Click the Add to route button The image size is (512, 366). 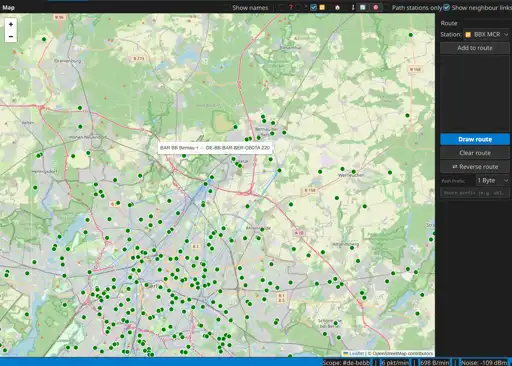pyautogui.click(x=475, y=48)
